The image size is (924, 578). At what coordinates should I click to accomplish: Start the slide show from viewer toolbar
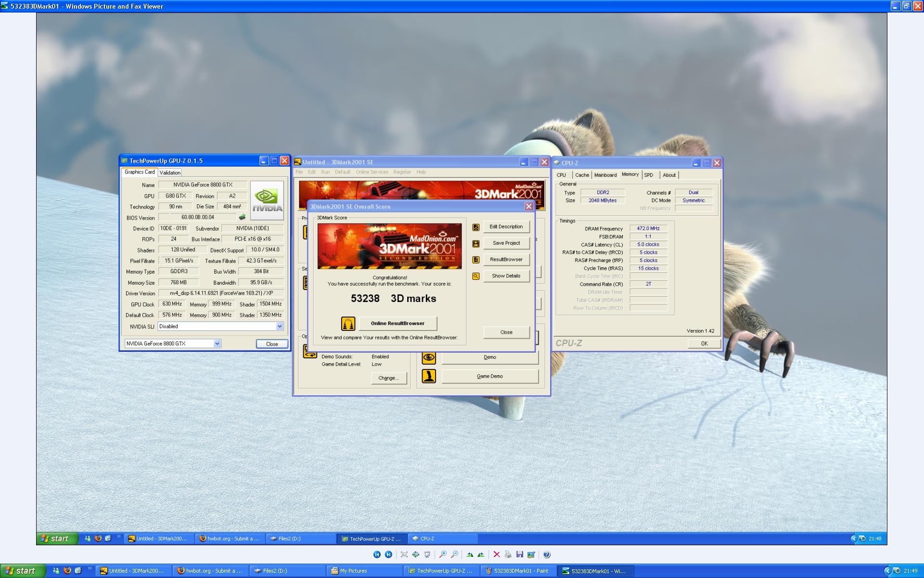tap(427, 554)
